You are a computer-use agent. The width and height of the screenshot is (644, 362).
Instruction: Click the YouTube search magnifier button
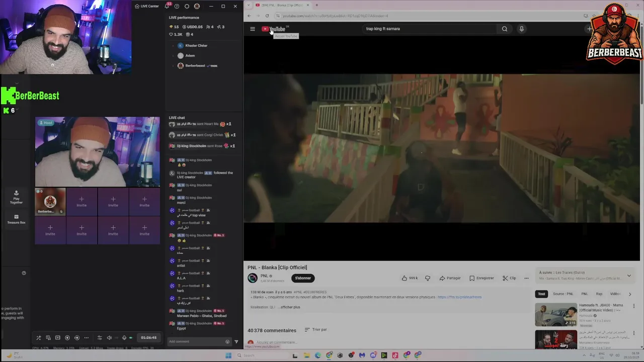(505, 29)
